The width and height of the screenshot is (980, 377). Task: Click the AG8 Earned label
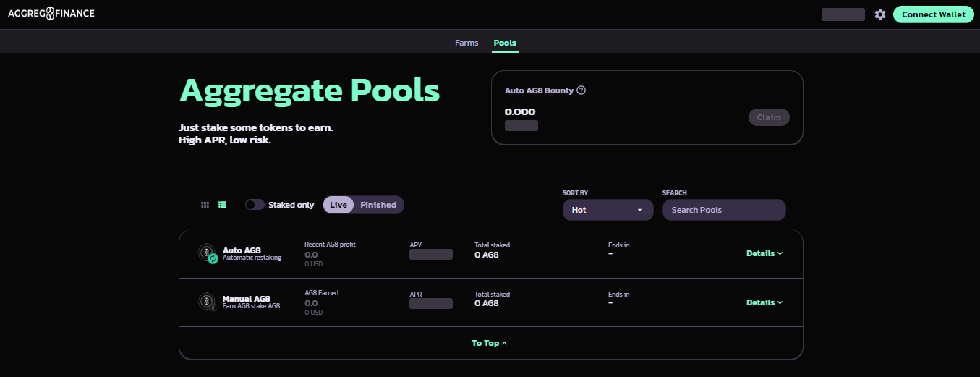[321, 293]
